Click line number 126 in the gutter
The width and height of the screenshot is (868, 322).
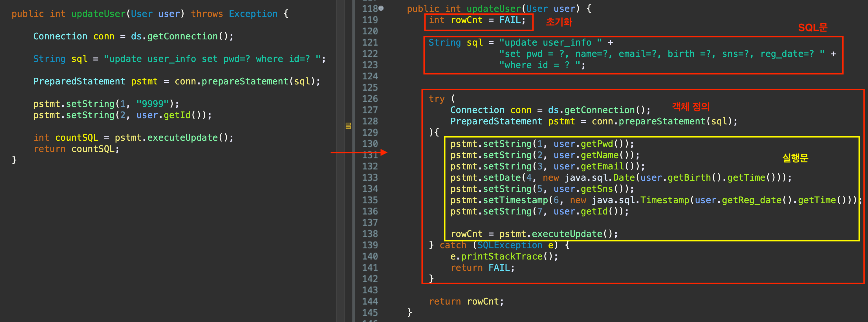point(370,99)
